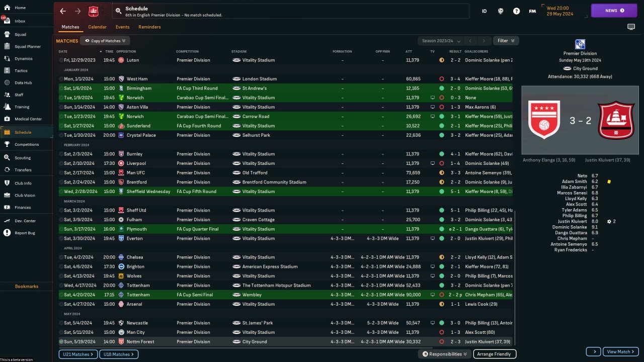Click the club badge in the top bar

pos(94,11)
